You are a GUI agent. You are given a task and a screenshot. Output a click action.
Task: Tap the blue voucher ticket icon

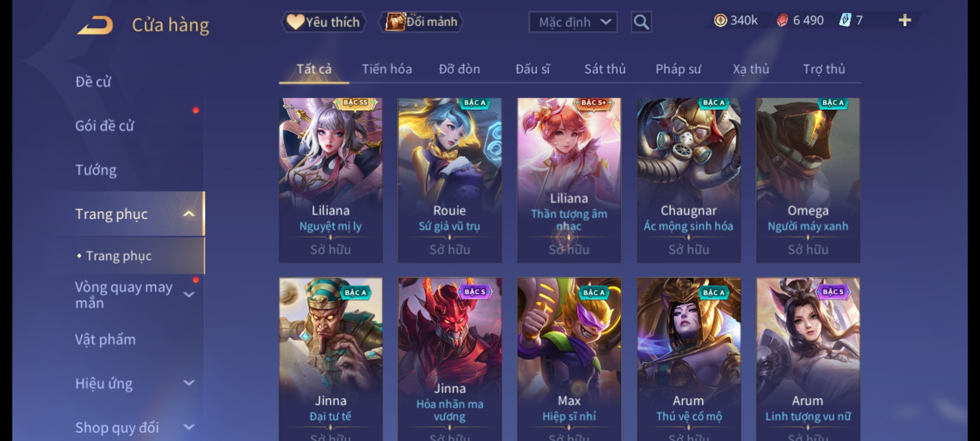tap(844, 20)
